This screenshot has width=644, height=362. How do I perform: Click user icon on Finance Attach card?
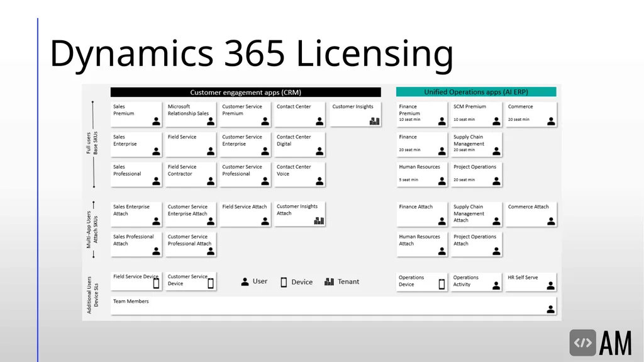(x=442, y=222)
